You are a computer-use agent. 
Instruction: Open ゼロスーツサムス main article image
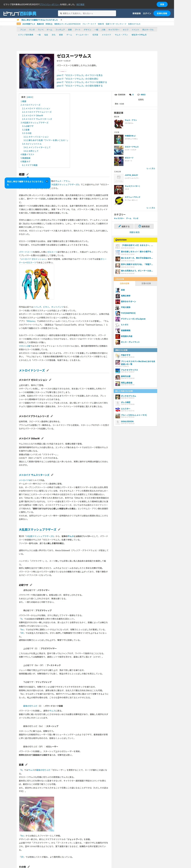pyautogui.click(x=37, y=71)
